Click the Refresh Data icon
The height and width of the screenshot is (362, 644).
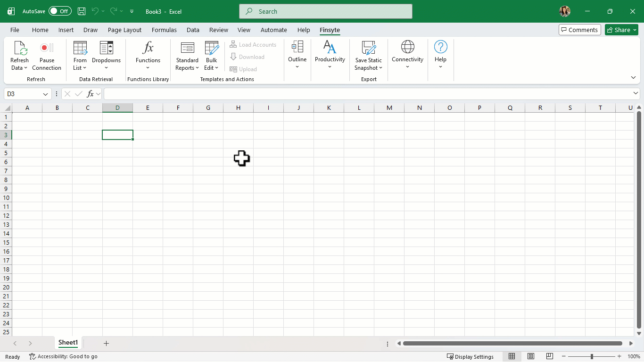tap(20, 48)
